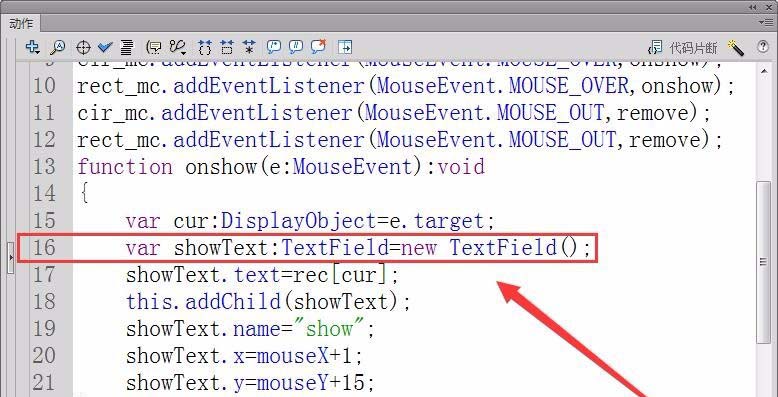Image resolution: width=778 pixels, height=397 pixels.
Task: Click the auto format code icon
Action: coord(127,48)
